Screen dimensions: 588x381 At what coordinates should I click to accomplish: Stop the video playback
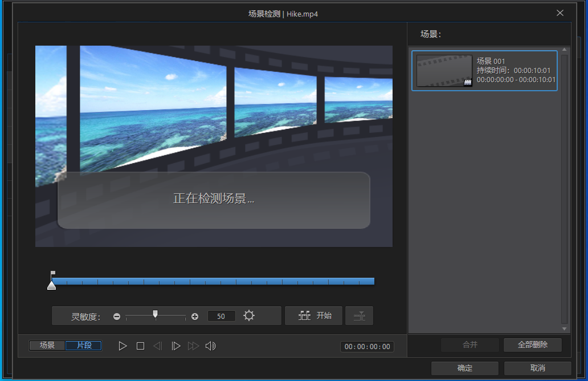140,346
